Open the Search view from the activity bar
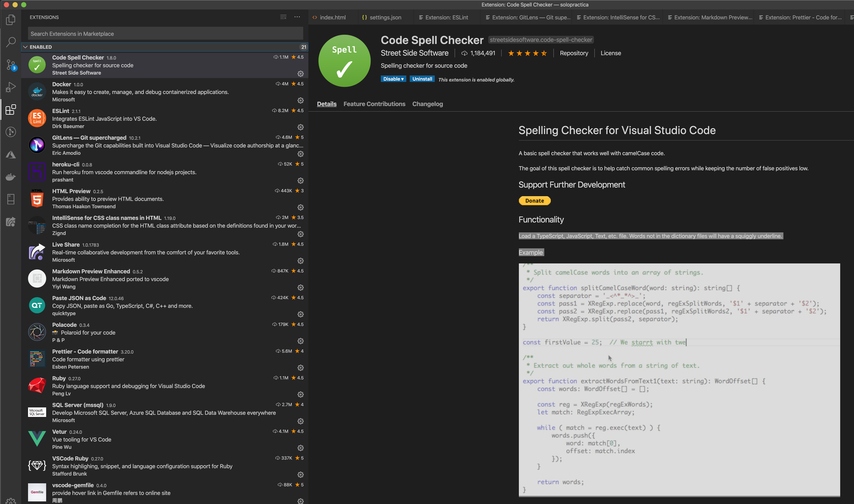This screenshot has height=504, width=854. pos(10,41)
